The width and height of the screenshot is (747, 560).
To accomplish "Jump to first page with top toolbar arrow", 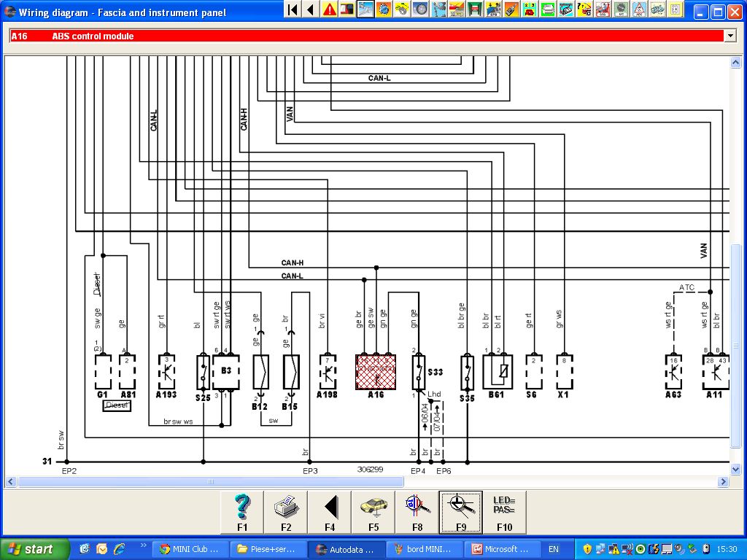I will point(293,9).
